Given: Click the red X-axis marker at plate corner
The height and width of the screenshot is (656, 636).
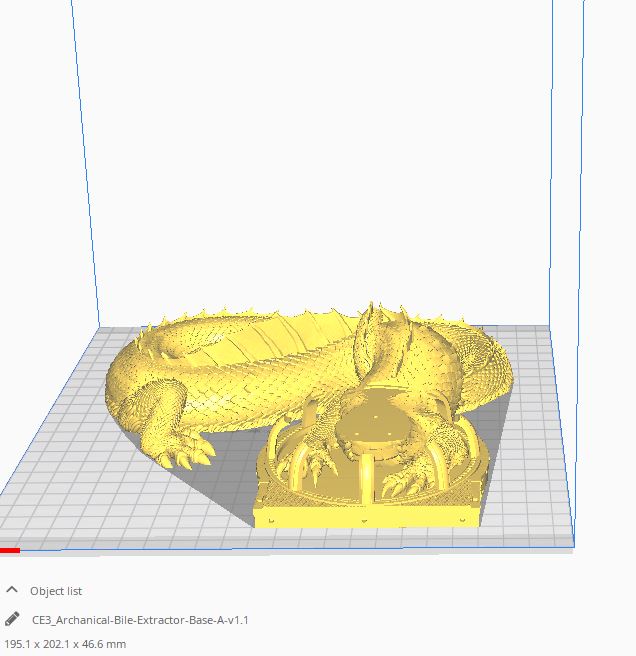Looking at the screenshot, I should [10, 549].
